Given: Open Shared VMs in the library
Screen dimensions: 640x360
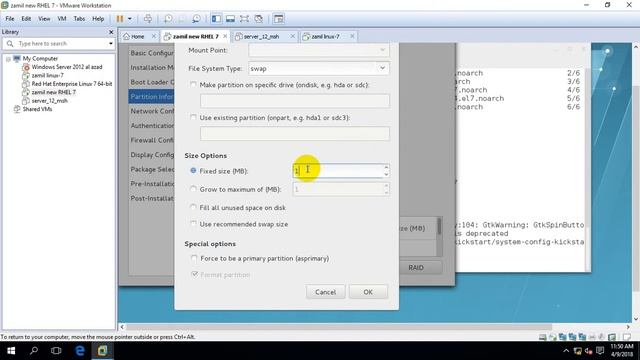Looking at the screenshot, I should click(x=37, y=109).
